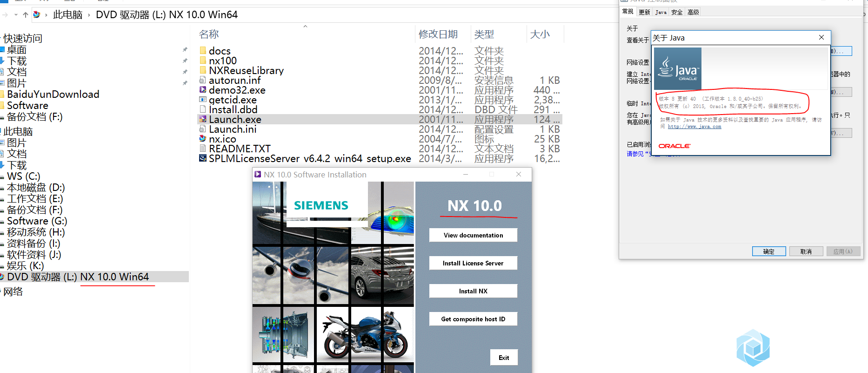Select 网络 in the sidebar
The height and width of the screenshot is (373, 868).
13,292
